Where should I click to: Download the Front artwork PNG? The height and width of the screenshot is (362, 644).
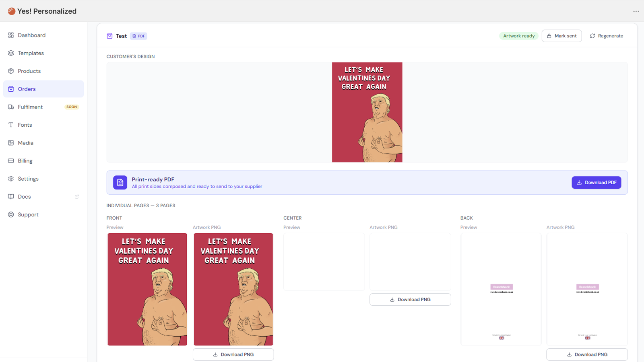(x=233, y=354)
